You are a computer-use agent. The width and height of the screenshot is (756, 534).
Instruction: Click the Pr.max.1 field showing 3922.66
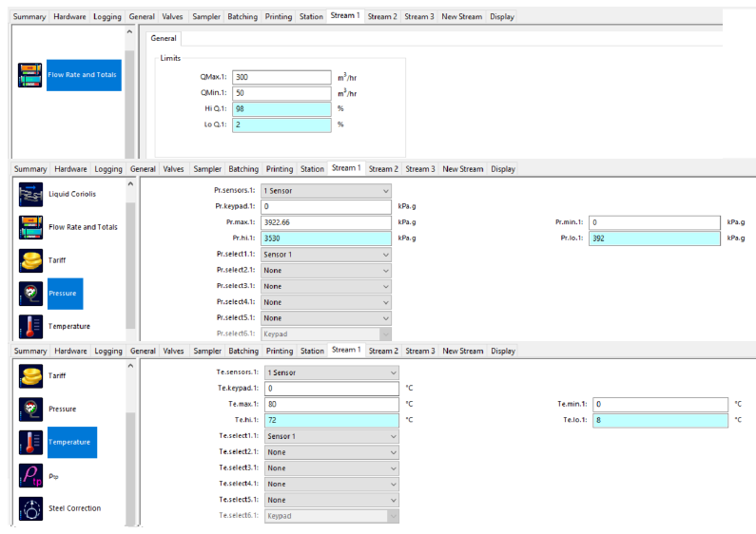[326, 222]
